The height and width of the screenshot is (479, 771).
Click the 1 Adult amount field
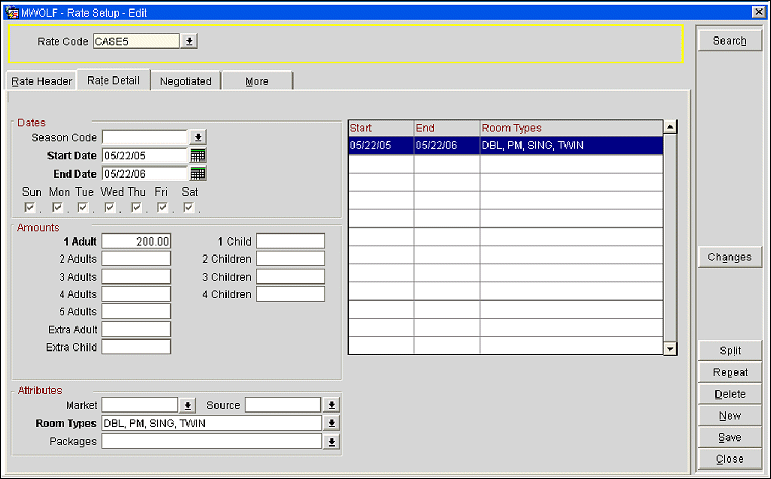[x=136, y=241]
